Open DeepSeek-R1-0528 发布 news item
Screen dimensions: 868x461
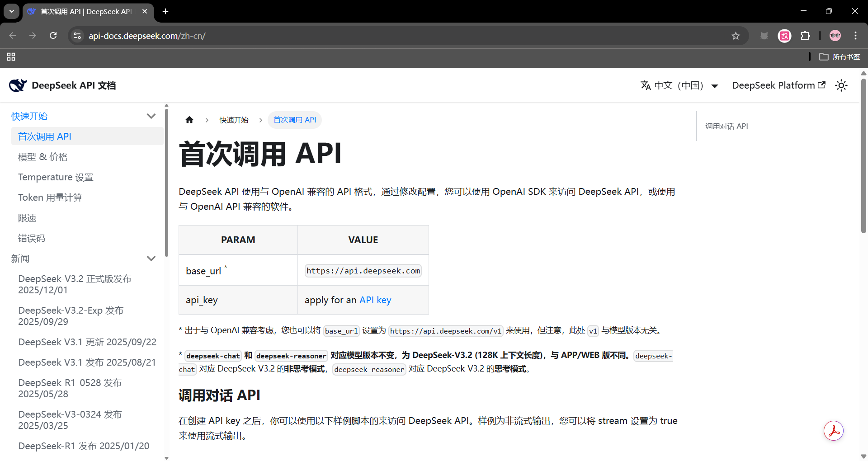(87, 388)
